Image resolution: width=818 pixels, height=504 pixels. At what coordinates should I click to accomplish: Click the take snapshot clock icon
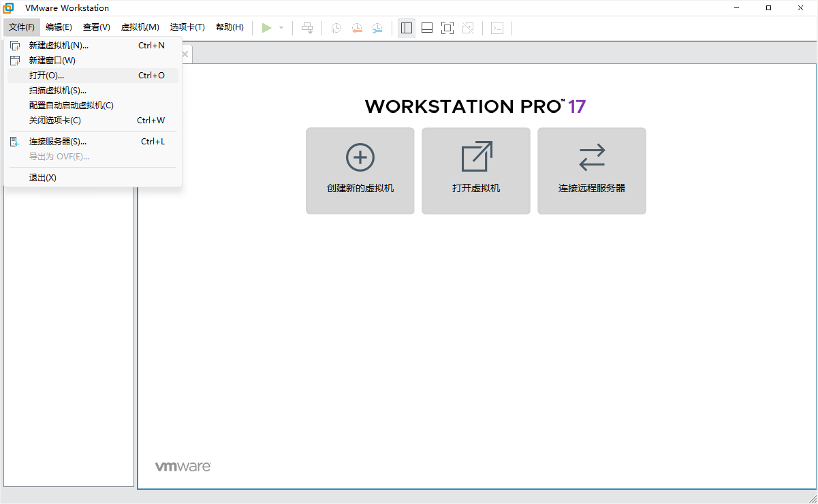[x=336, y=28]
